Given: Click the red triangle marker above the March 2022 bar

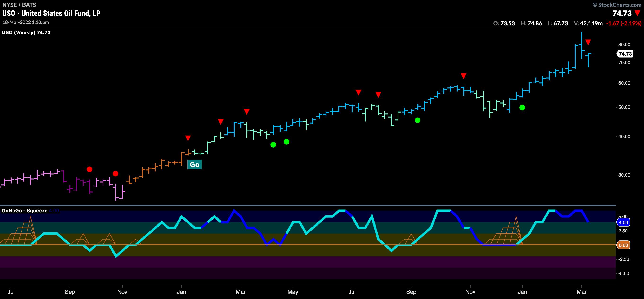Looking at the screenshot, I should tap(588, 42).
